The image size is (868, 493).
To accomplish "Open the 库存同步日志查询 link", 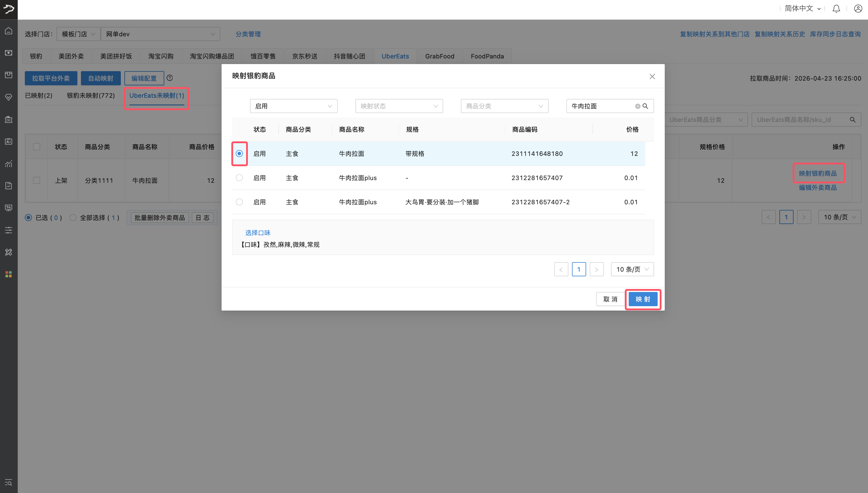I will coord(835,34).
